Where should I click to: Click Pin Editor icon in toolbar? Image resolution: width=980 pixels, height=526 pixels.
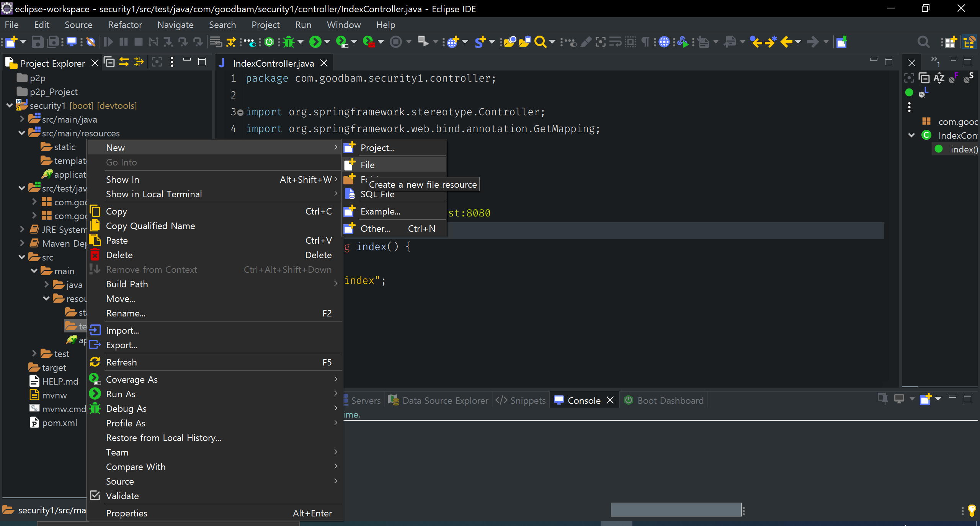[x=841, y=42]
